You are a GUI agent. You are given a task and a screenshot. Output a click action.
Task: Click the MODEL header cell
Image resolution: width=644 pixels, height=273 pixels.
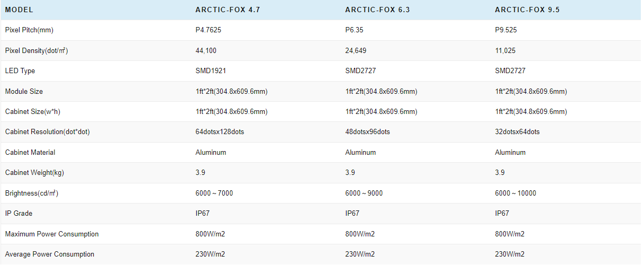pyautogui.click(x=19, y=10)
